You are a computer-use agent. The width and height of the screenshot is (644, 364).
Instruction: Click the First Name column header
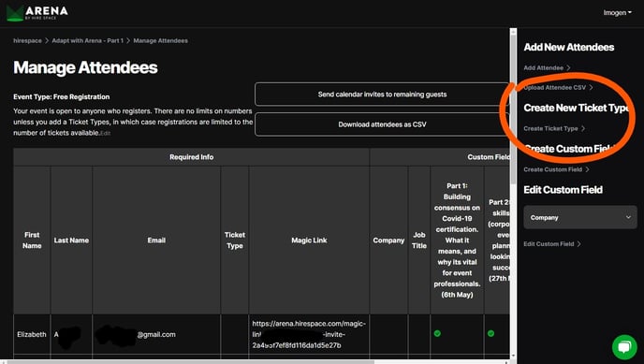[x=32, y=240]
